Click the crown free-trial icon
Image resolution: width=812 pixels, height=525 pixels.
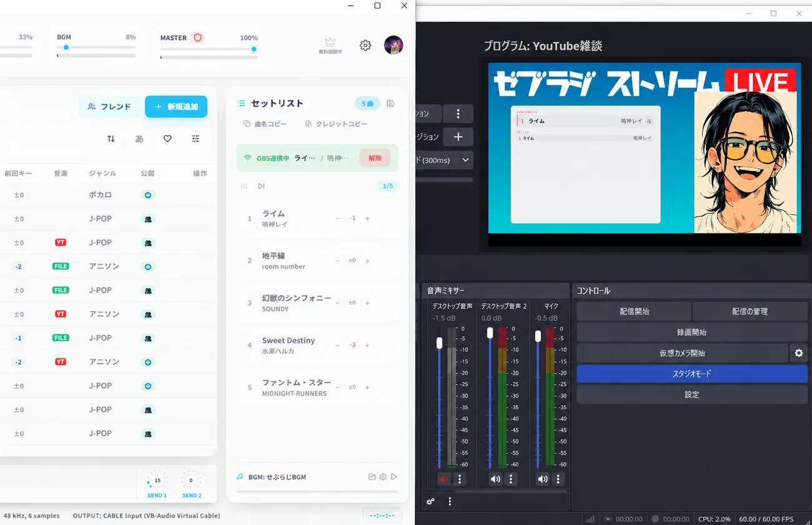(330, 42)
